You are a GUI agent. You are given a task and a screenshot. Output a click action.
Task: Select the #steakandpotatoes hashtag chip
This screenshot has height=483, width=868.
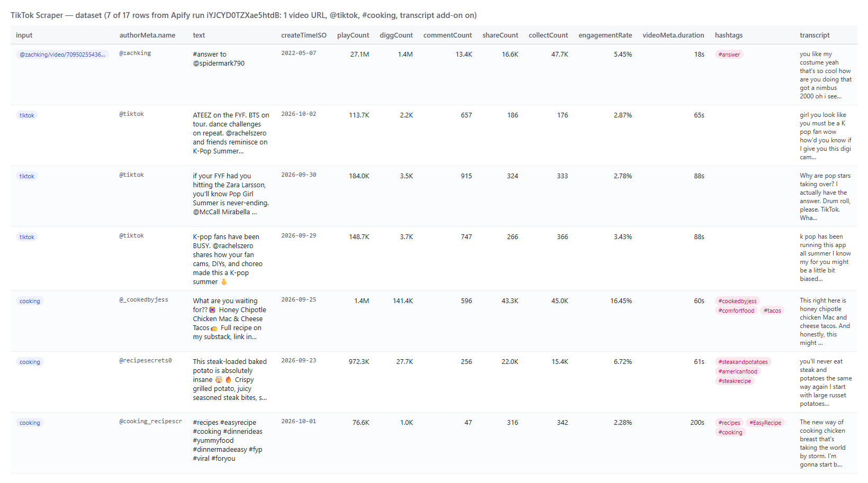[x=743, y=362]
